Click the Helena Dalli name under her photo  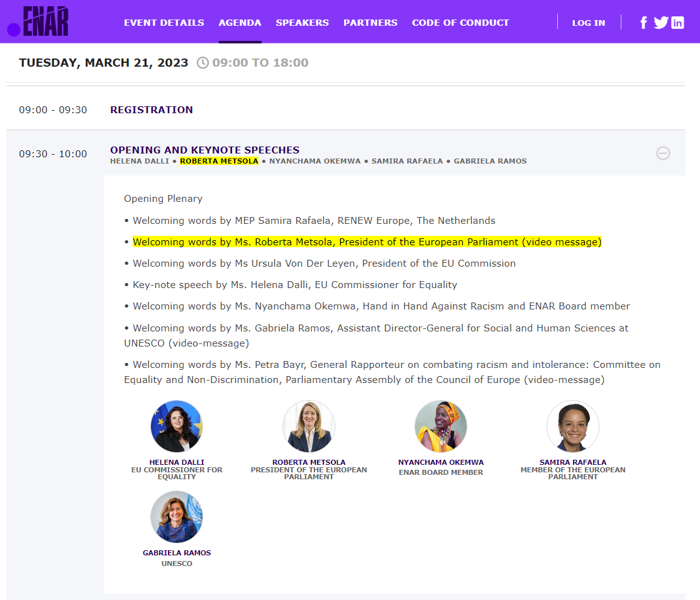coord(177,462)
